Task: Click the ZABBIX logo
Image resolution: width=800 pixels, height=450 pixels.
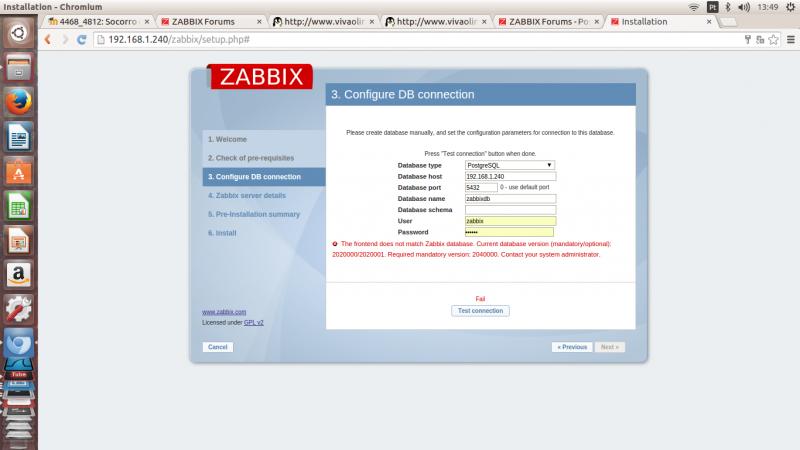Action: pyautogui.click(x=261, y=77)
